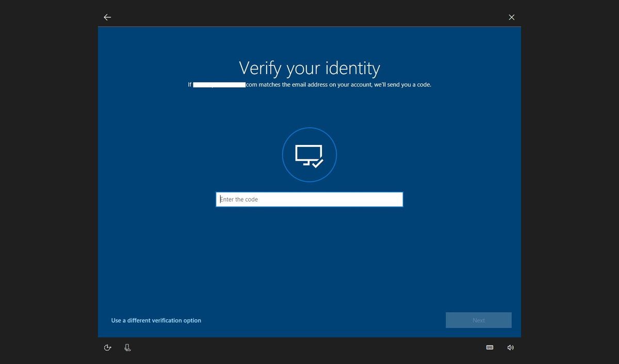Click inside the Enter the code field
Image resolution: width=619 pixels, height=364 pixels.
[309, 199]
